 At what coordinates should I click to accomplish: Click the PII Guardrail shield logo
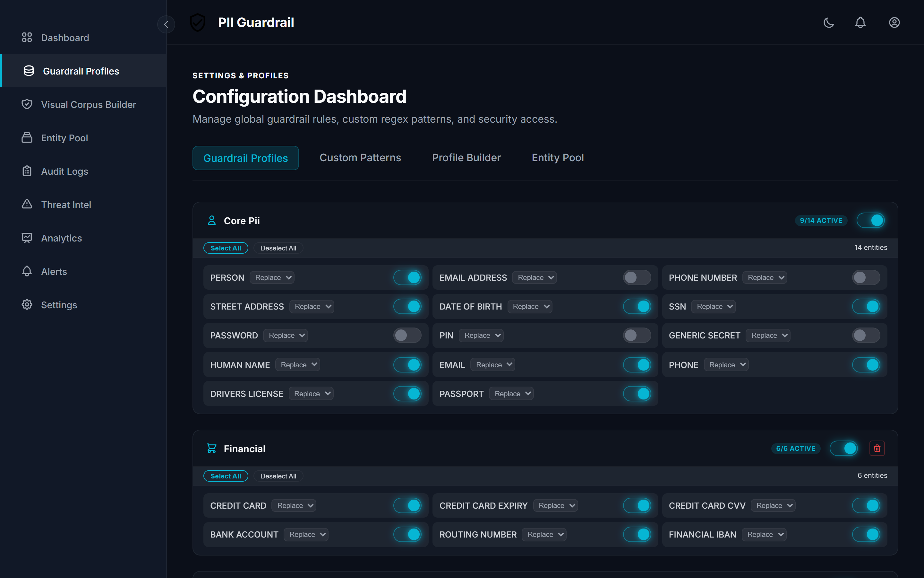tap(198, 22)
